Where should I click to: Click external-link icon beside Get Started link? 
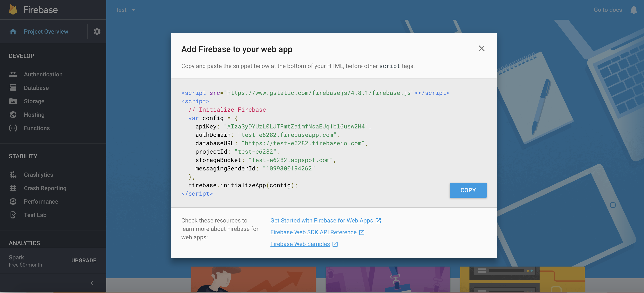(378, 221)
